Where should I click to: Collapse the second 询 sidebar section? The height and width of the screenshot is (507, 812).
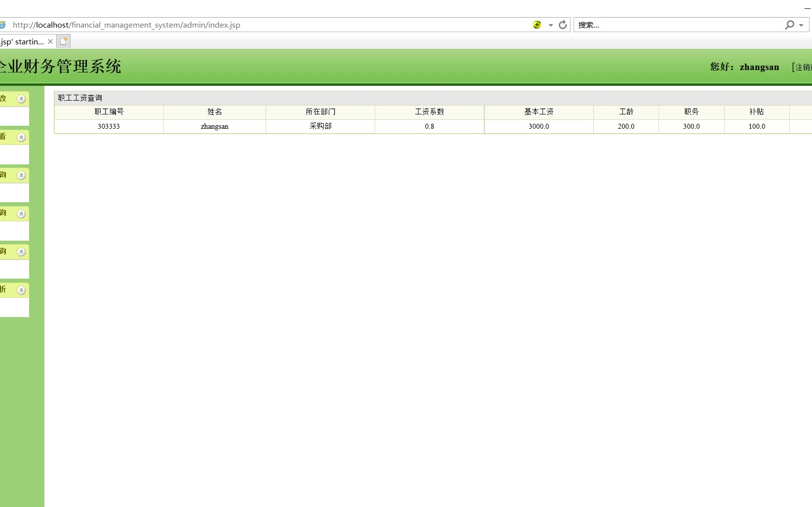pyautogui.click(x=21, y=214)
